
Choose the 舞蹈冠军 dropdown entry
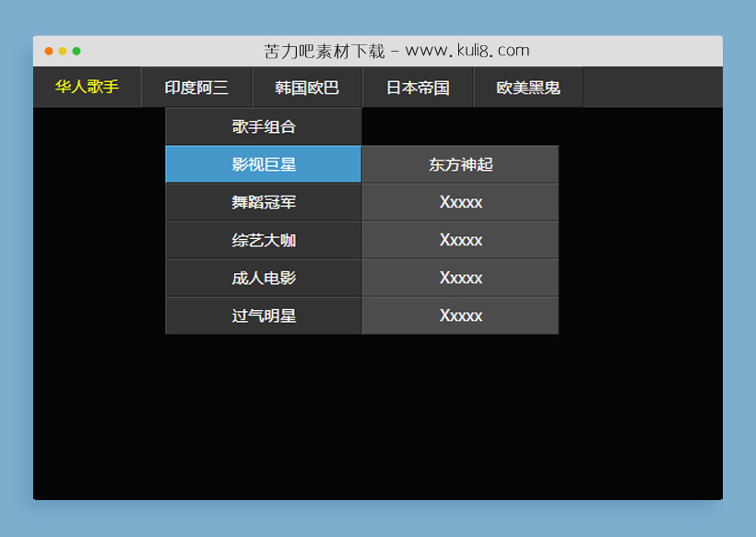[264, 202]
